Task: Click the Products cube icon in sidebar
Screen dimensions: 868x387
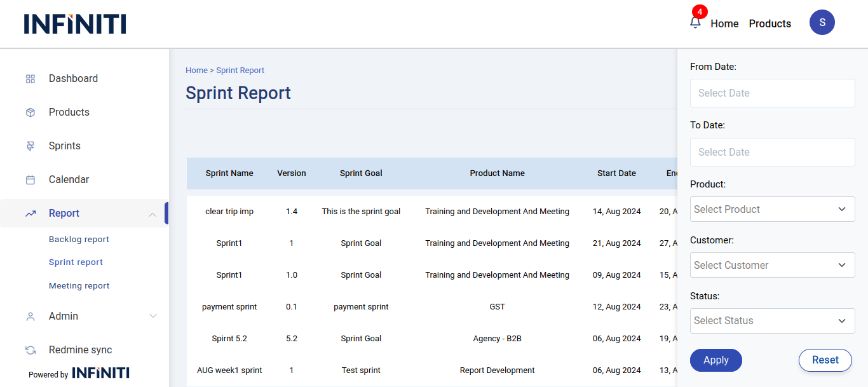Action: click(x=30, y=112)
